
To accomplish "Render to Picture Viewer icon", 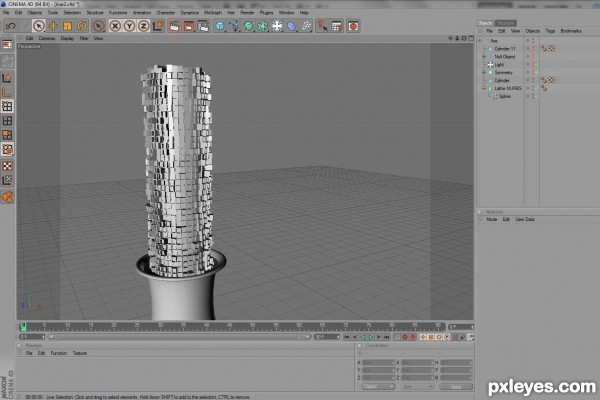I will 189,26.
